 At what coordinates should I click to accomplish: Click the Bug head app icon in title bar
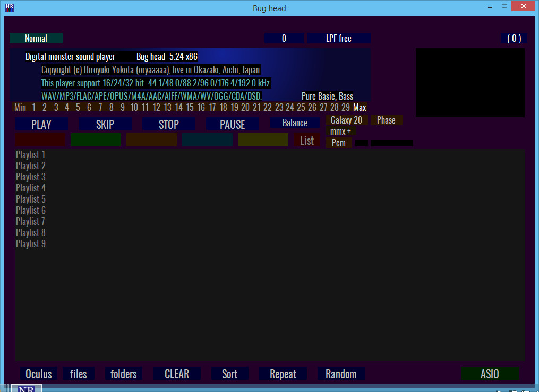point(10,8)
